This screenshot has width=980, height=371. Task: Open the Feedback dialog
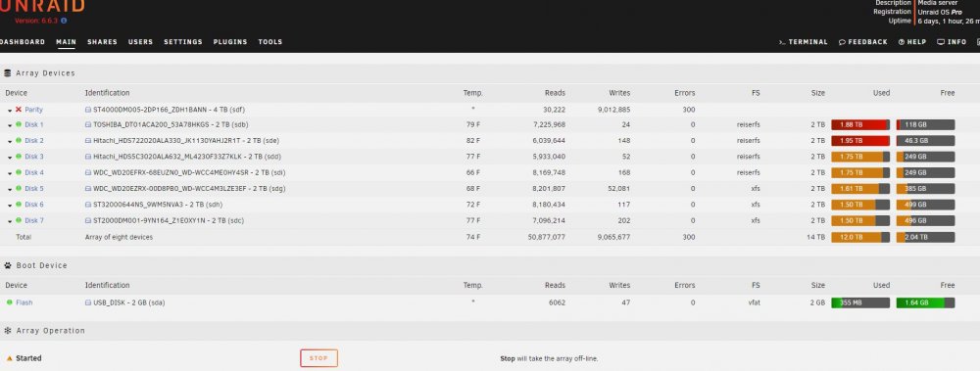pyautogui.click(x=863, y=42)
